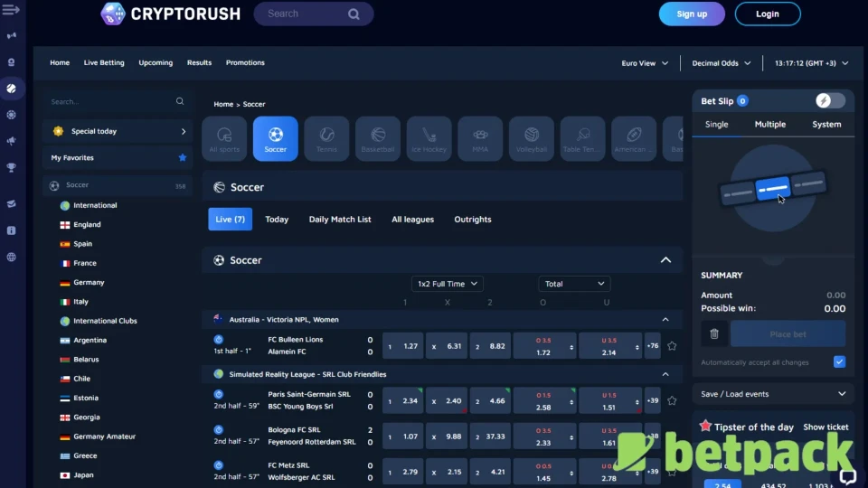The height and width of the screenshot is (488, 868).
Task: Click the My Favorites star icon
Action: 183,158
